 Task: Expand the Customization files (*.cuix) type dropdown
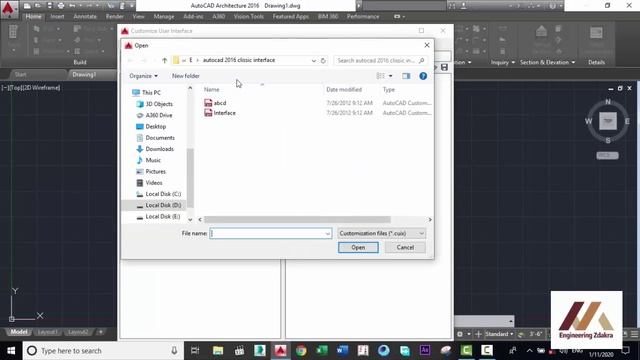pyautogui.click(x=382, y=233)
